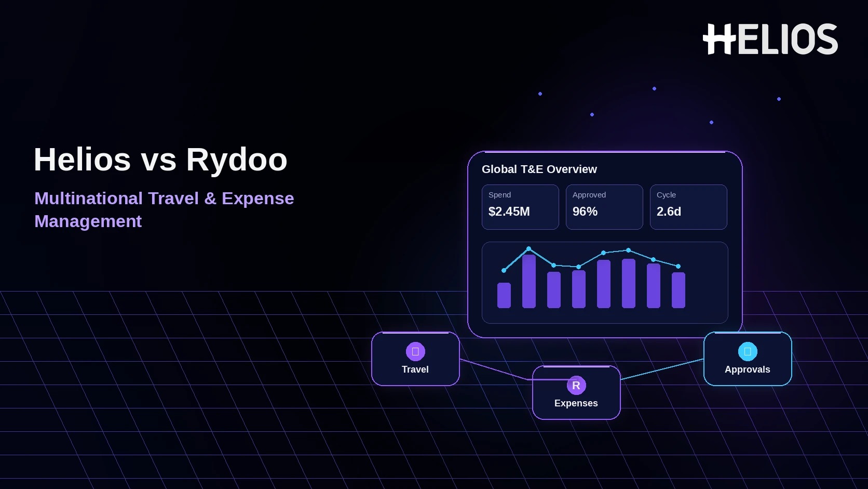Click the tallest bar in the chart
Viewport: 868px width, 489px height.
pos(529,281)
